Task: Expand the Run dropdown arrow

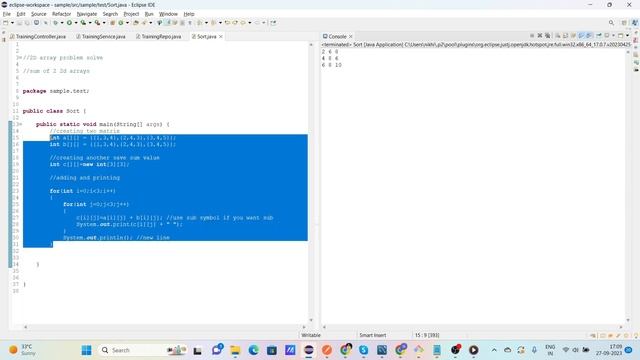Action: point(76,23)
